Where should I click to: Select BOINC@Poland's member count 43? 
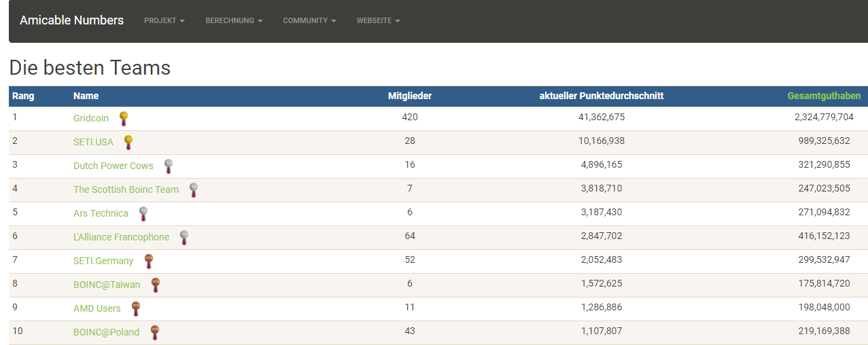410,331
